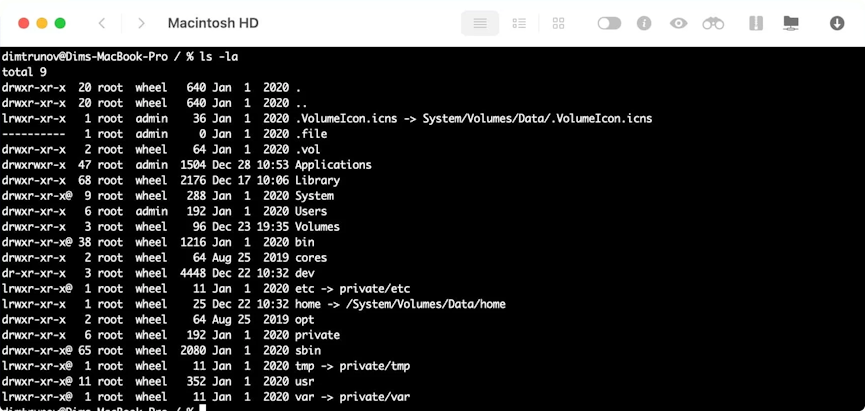
Task: Open the file info panel
Action: [x=644, y=23]
